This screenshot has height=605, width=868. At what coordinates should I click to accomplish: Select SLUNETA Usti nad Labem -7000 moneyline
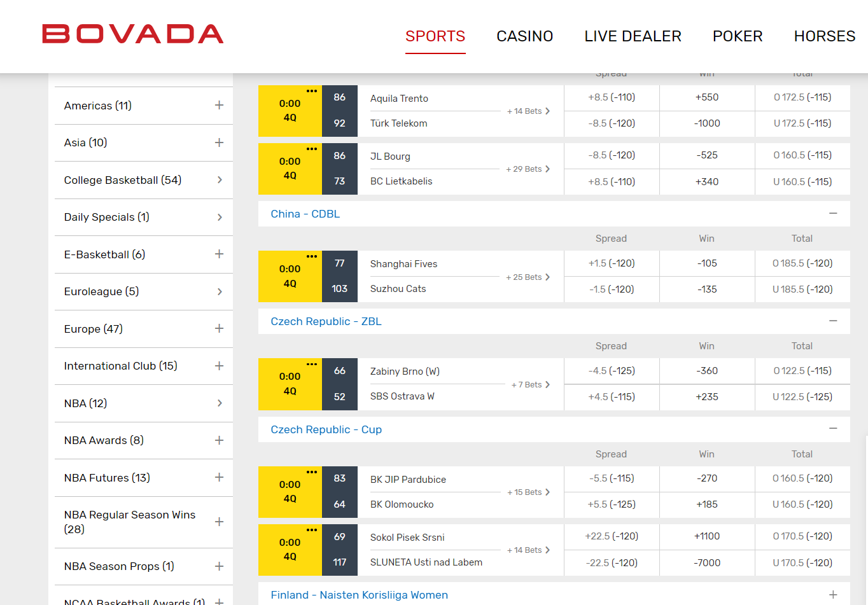(x=706, y=563)
